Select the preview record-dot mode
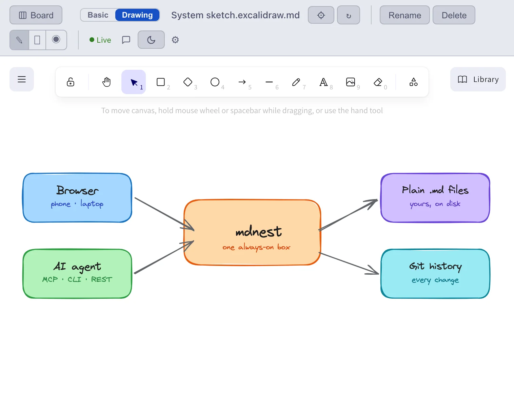 [56, 40]
